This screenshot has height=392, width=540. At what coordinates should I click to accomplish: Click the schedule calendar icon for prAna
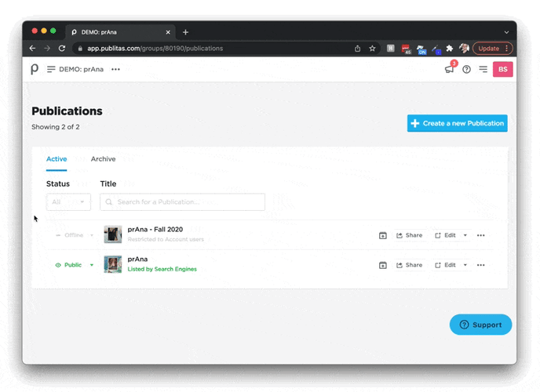382,265
